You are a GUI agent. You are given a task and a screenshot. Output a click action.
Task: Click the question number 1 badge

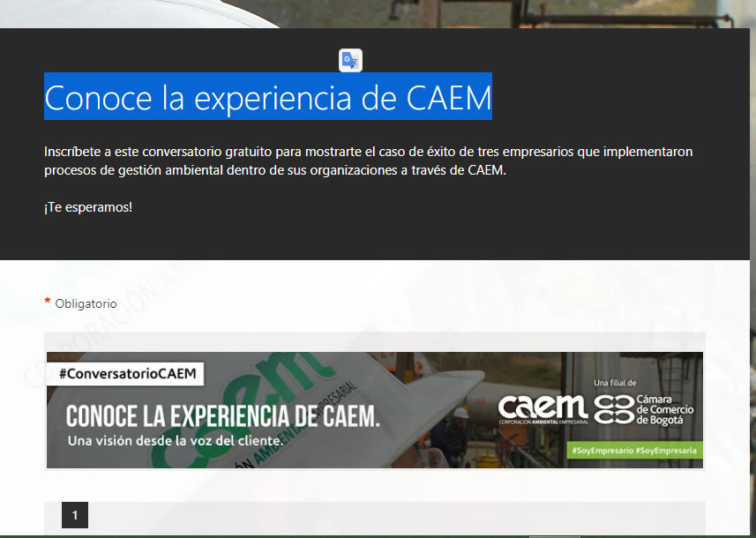(x=75, y=515)
